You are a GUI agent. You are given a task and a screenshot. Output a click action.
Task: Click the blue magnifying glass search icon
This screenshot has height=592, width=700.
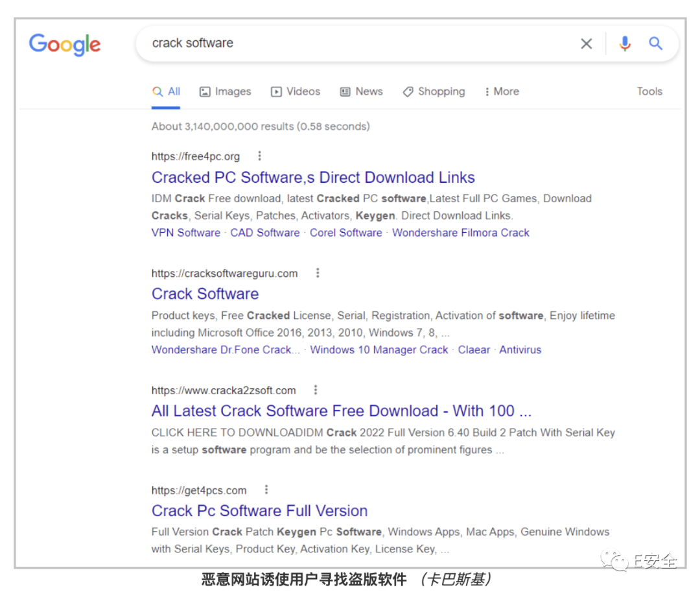656,43
